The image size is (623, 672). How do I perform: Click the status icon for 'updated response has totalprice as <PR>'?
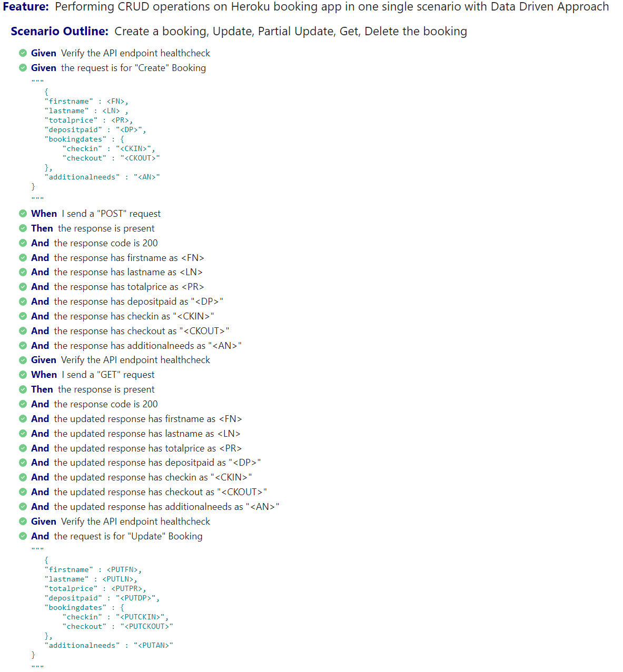(23, 448)
